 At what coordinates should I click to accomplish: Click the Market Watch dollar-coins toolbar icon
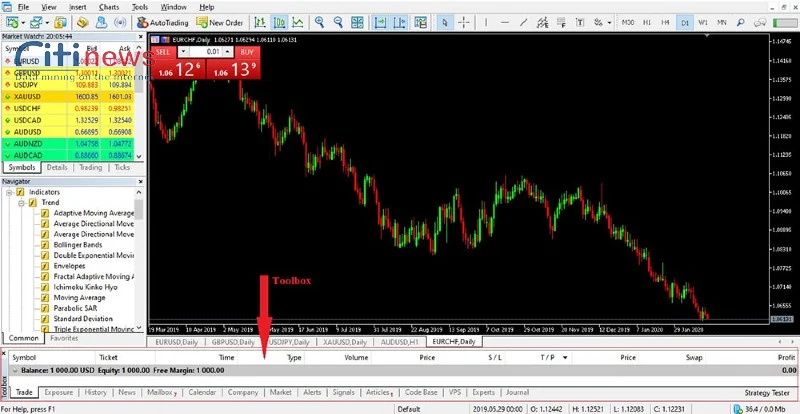[61, 22]
